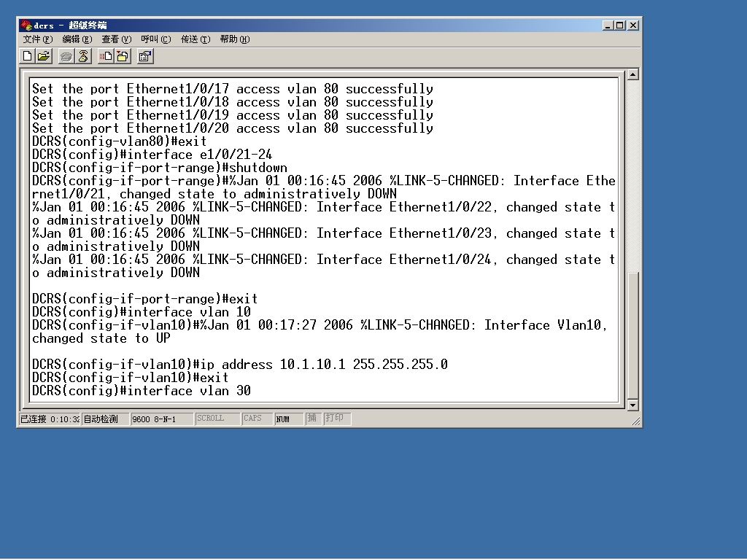Click the scroll down arrow of terminal
Screen dimensions: 747x560
[x=632, y=405]
